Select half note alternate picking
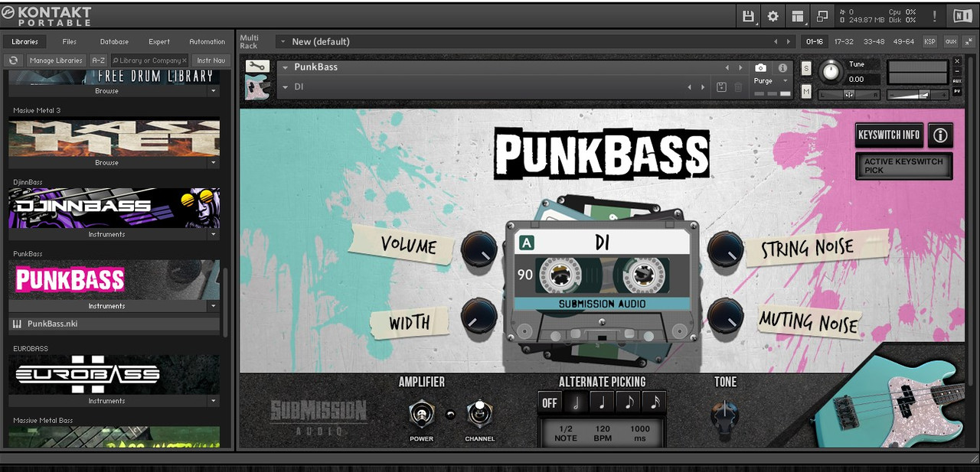 tap(576, 402)
